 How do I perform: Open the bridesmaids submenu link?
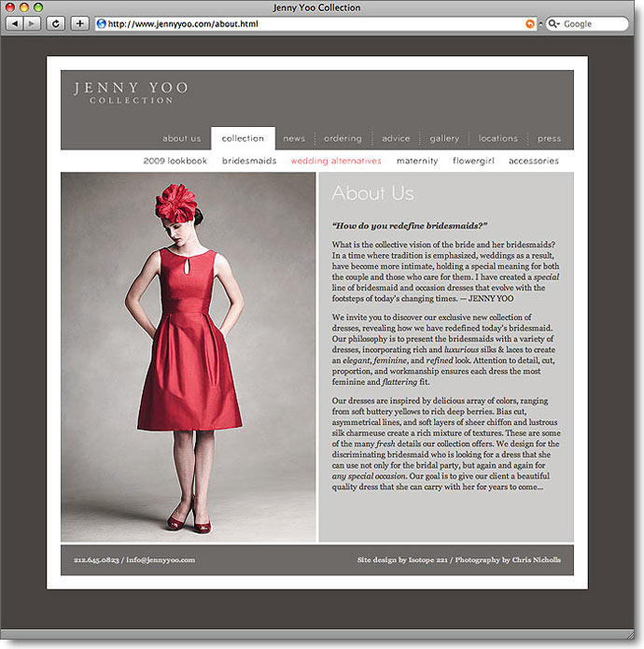pyautogui.click(x=249, y=161)
